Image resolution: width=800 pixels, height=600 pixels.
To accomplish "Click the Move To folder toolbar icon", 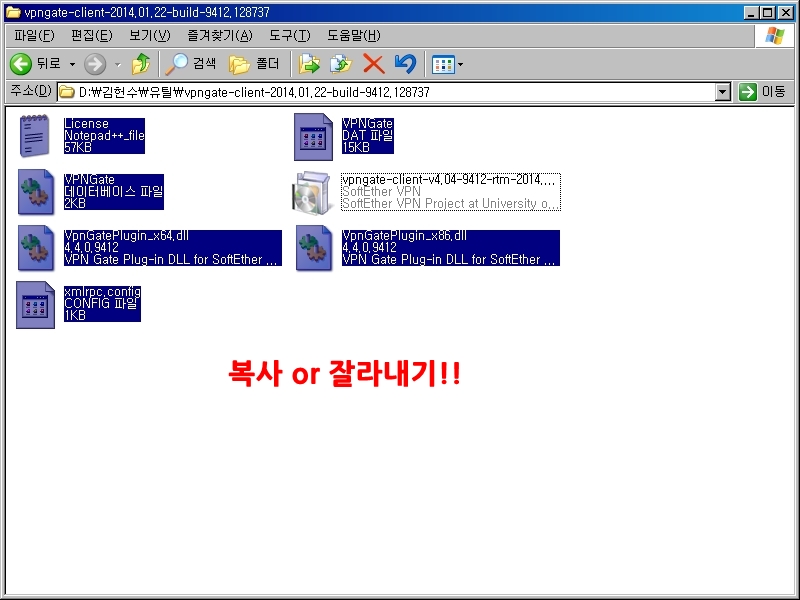I will [x=309, y=64].
